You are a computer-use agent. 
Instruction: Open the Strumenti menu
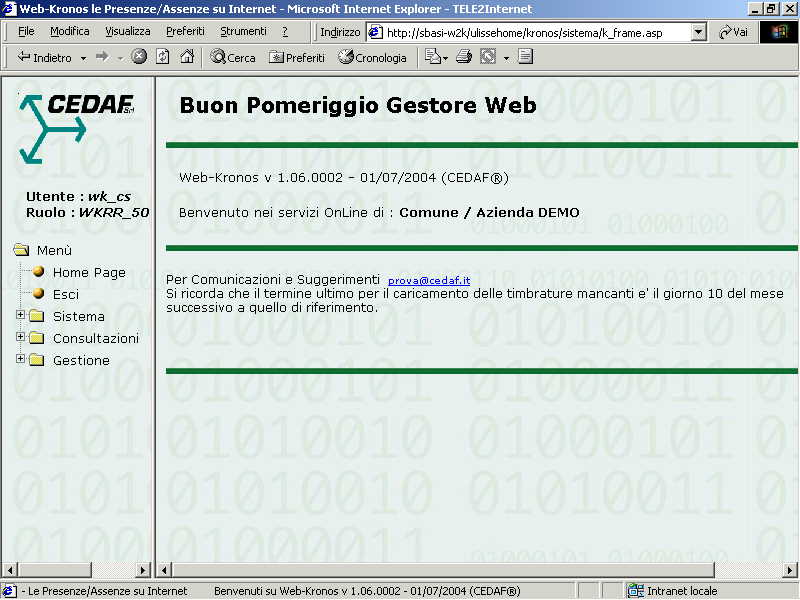pos(243,32)
